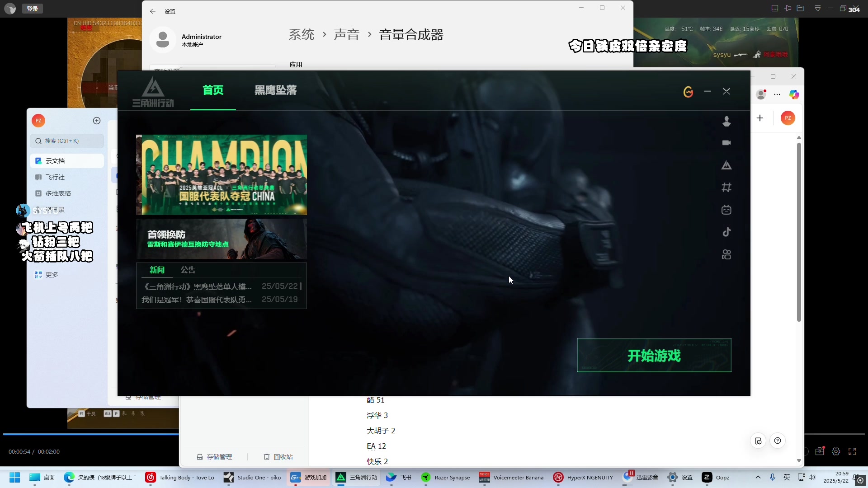Screen dimensions: 868x488
Task: Click the Delta Force triangle icon in sidebar
Action: click(x=726, y=165)
